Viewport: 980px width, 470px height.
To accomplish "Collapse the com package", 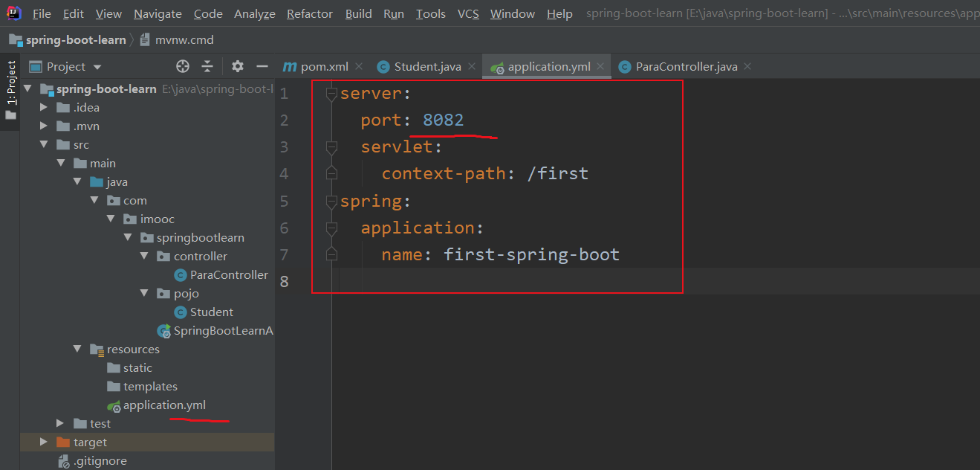I will [94, 200].
